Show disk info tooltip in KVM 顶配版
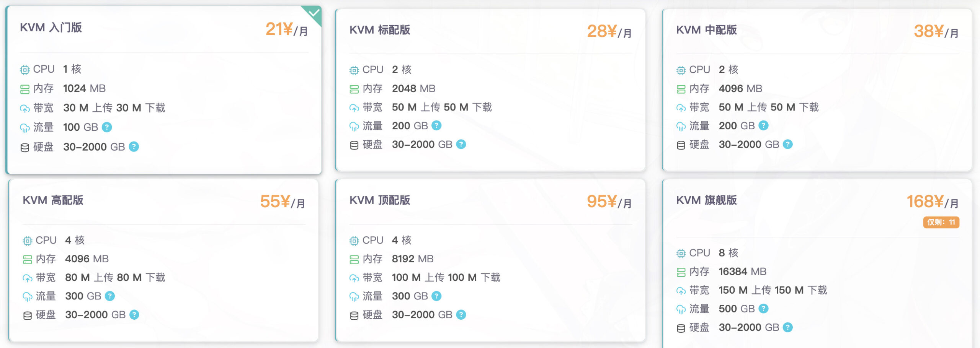 (461, 315)
